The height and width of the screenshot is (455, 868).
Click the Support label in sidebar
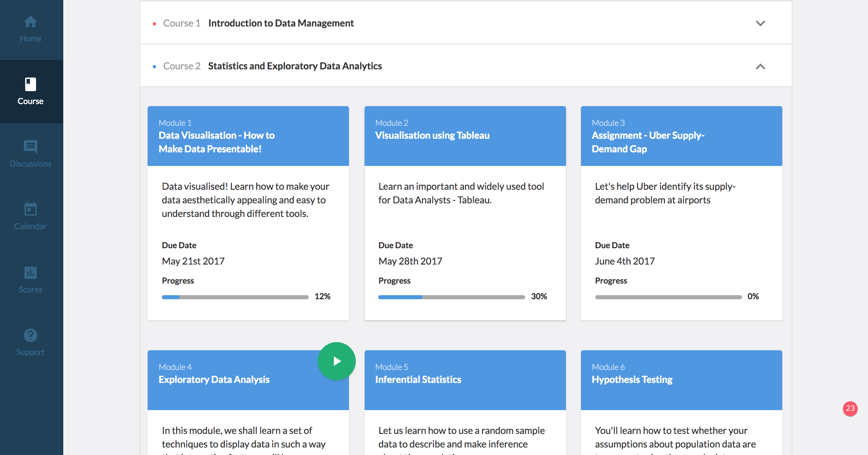[x=30, y=352]
